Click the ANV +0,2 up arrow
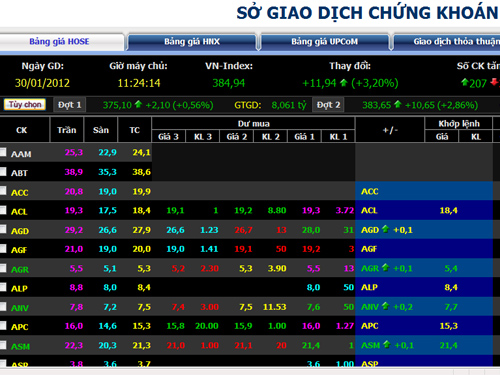The width and height of the screenshot is (500, 375). coord(386,306)
